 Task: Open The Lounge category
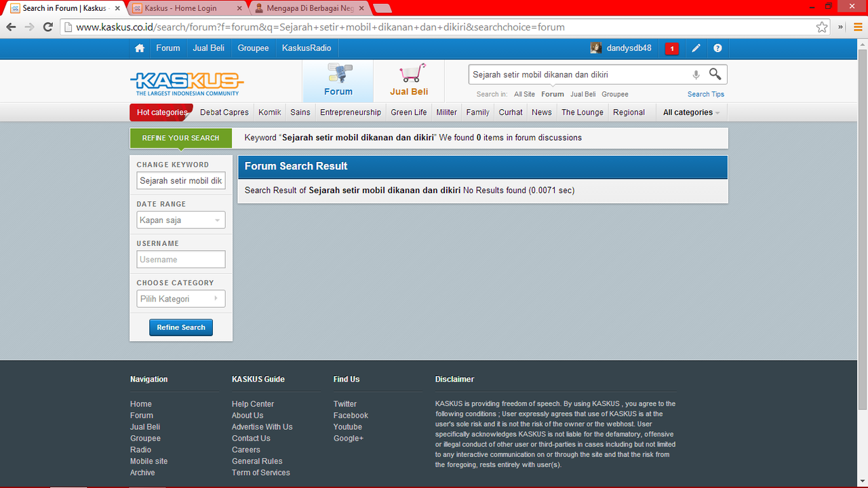coord(583,113)
